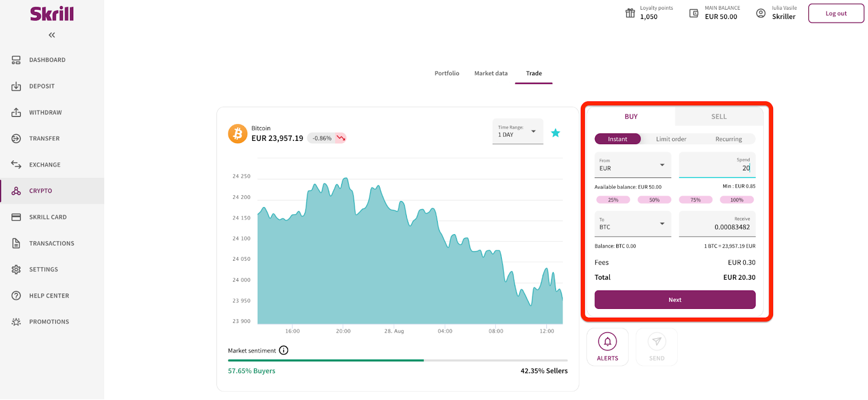Click the Log out button
This screenshot has height=400, width=868.
836,14
